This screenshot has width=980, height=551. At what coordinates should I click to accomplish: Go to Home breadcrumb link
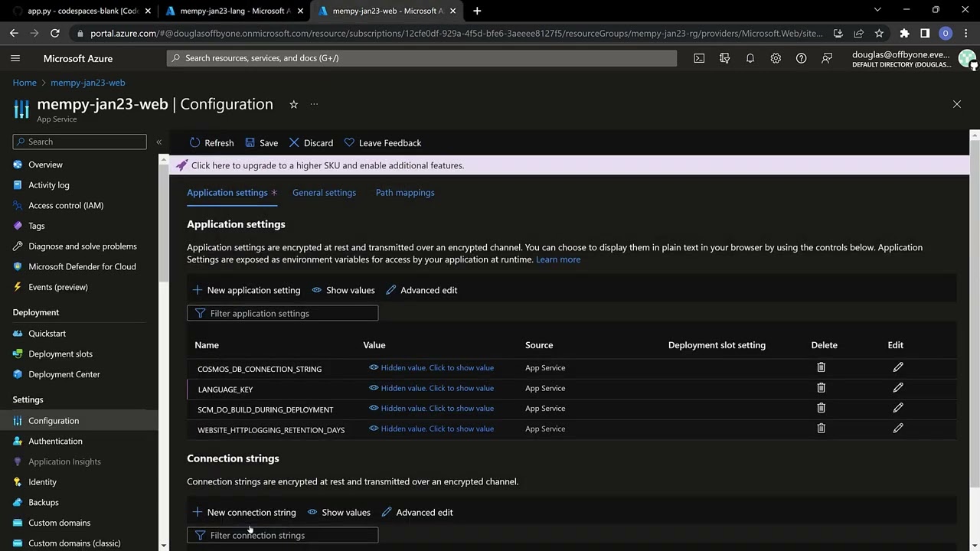(x=24, y=83)
